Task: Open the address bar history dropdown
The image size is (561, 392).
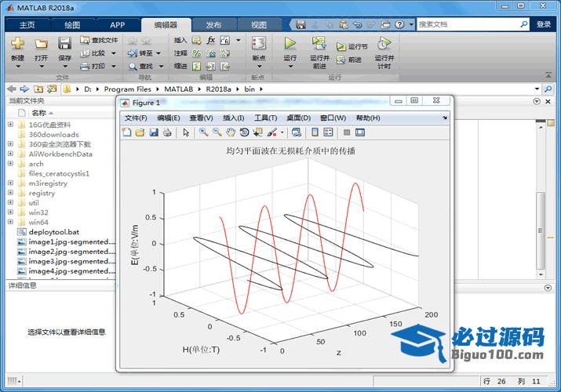Action: tap(537, 89)
